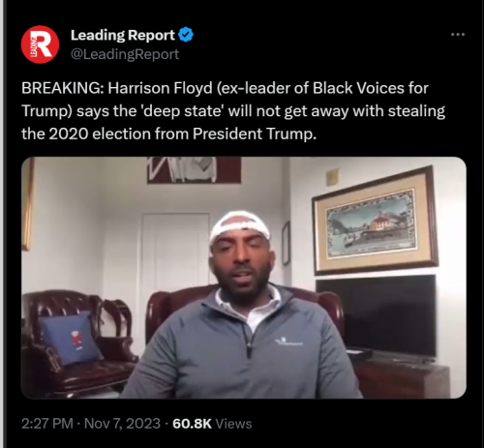Click the Views label beside 60.8K
Screen dimensions: 484x448
[x=233, y=424]
